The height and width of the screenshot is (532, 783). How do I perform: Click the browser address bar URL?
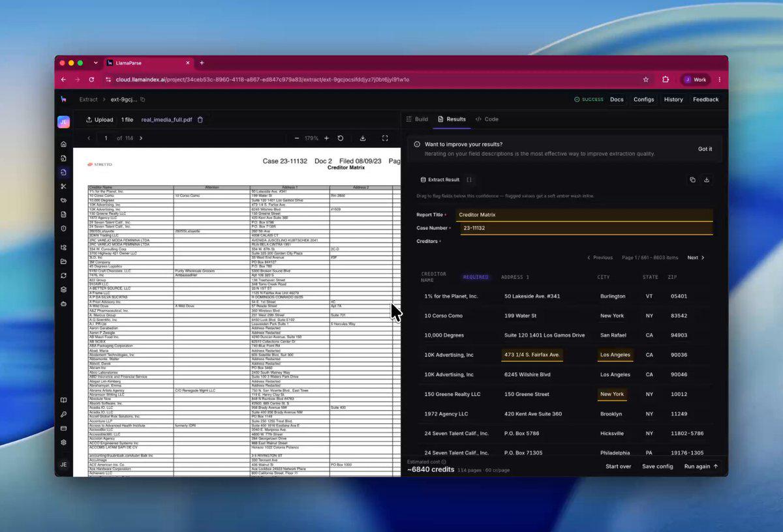pos(262,80)
